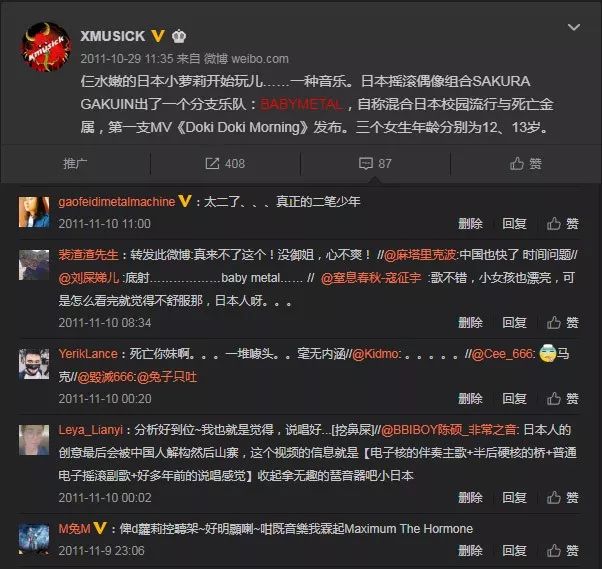Click the XMUSICK profile avatar
This screenshot has width=602, height=569.
[45, 47]
